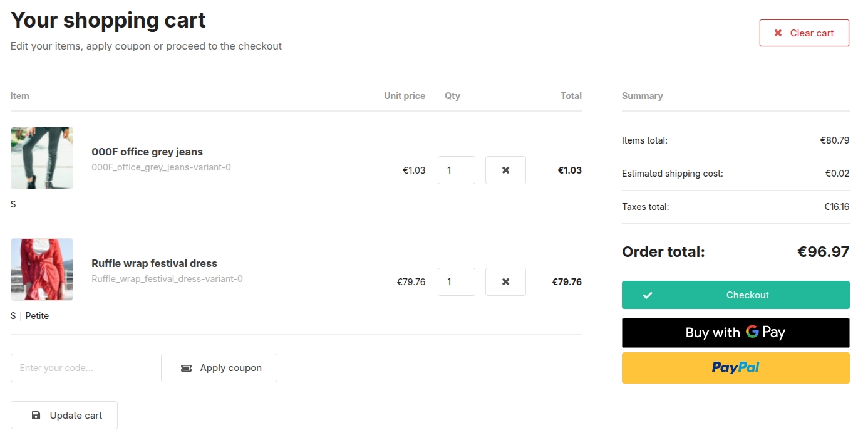Click the ticket icon in Apply coupon
This screenshot has width=868, height=440.
[x=186, y=368]
